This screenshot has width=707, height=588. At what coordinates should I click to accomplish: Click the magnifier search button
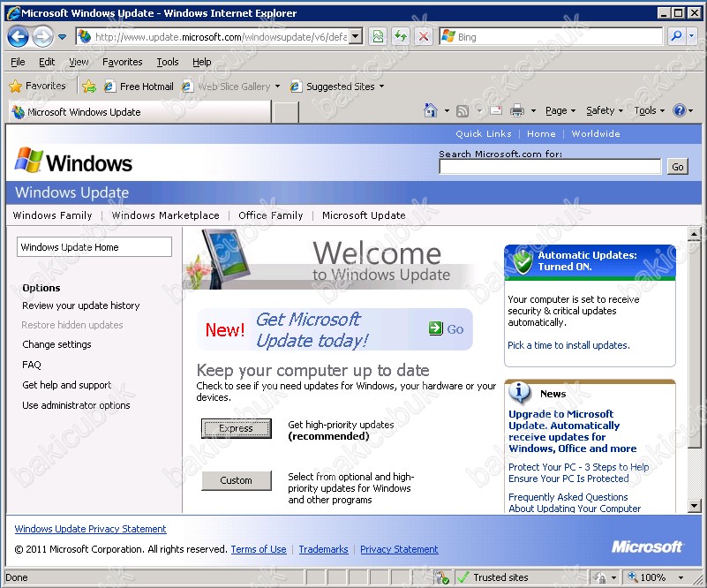(676, 36)
